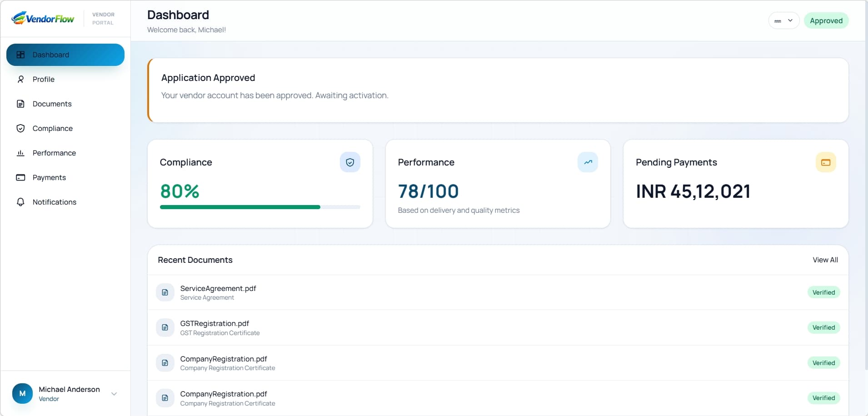Screen dimensions: 868x416
Task: Select the Dashboard grid icon in sidebar
Action: pos(21,55)
